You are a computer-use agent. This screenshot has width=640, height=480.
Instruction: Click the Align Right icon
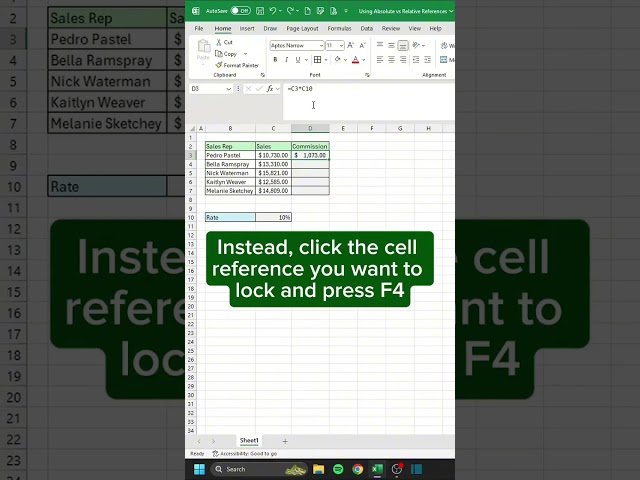403,60
